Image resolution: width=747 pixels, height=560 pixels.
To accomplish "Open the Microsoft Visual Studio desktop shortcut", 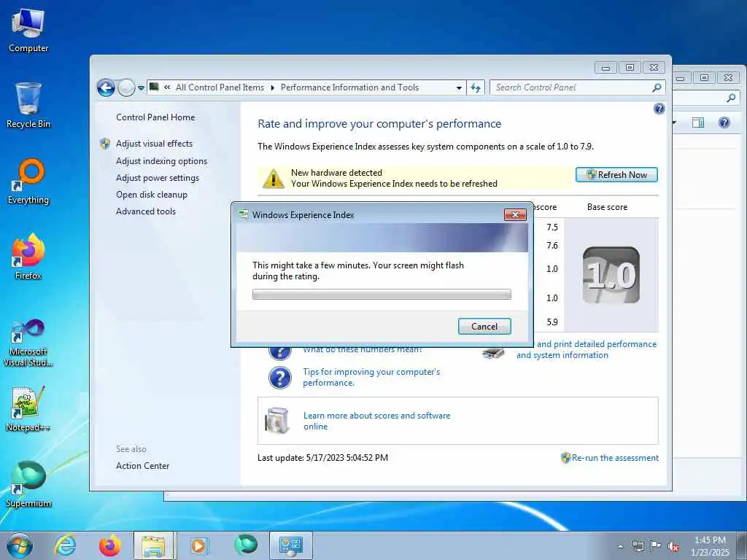I will click(x=28, y=343).
